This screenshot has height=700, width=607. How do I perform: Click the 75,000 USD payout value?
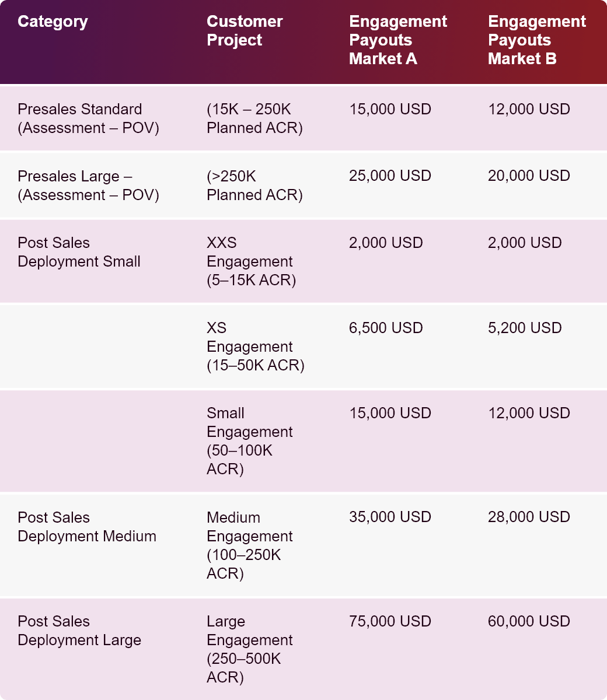pyautogui.click(x=390, y=621)
